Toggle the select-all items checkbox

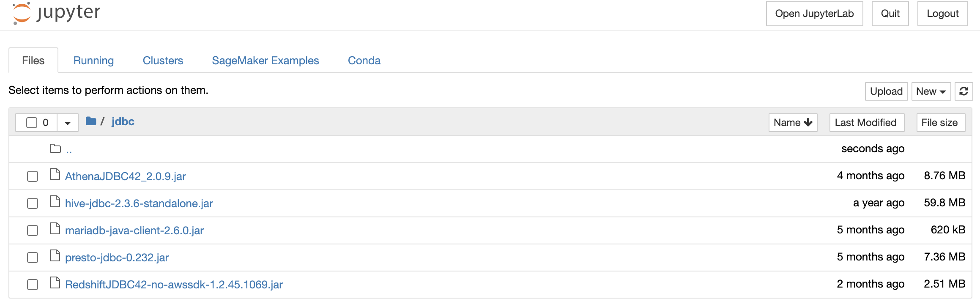[32, 123]
